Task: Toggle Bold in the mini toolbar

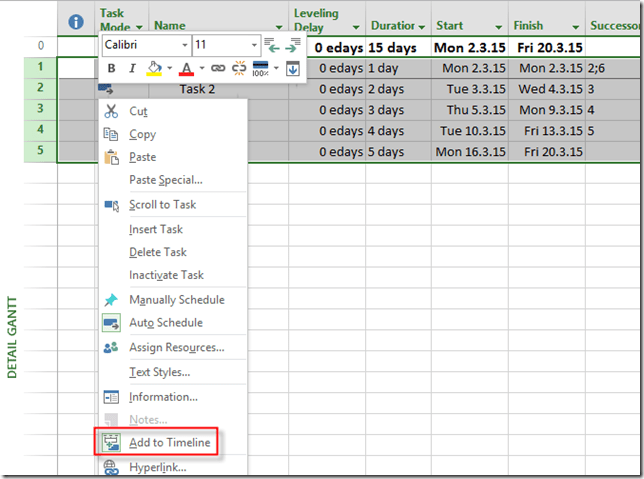Action: click(112, 69)
